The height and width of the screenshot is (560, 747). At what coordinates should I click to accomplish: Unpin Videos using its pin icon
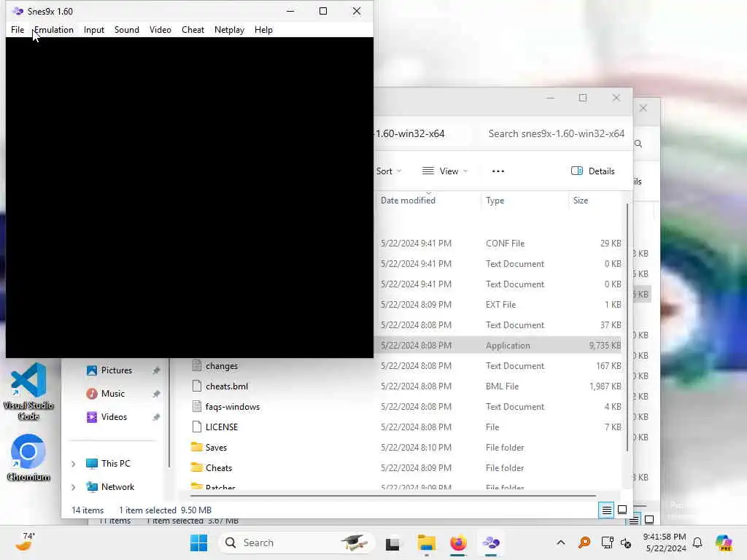point(156,416)
